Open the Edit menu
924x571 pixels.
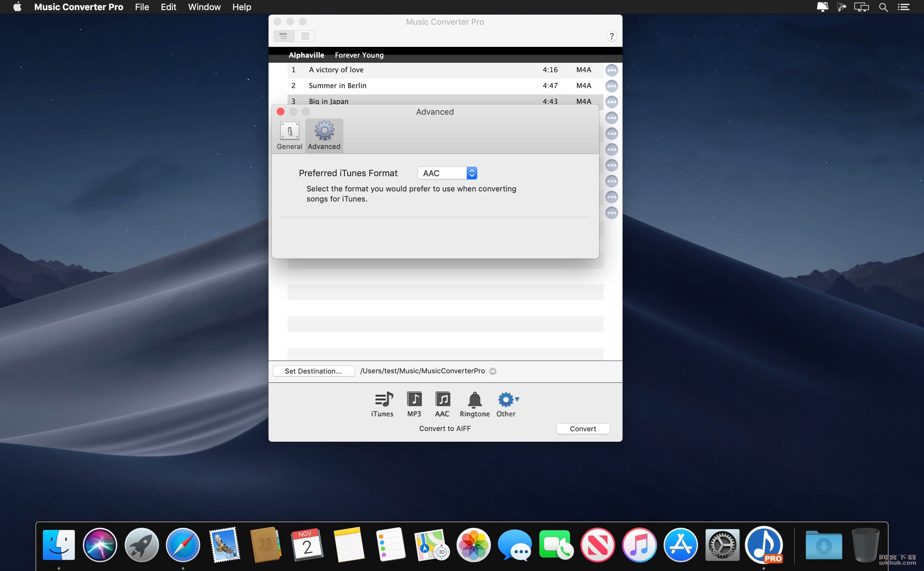(168, 7)
